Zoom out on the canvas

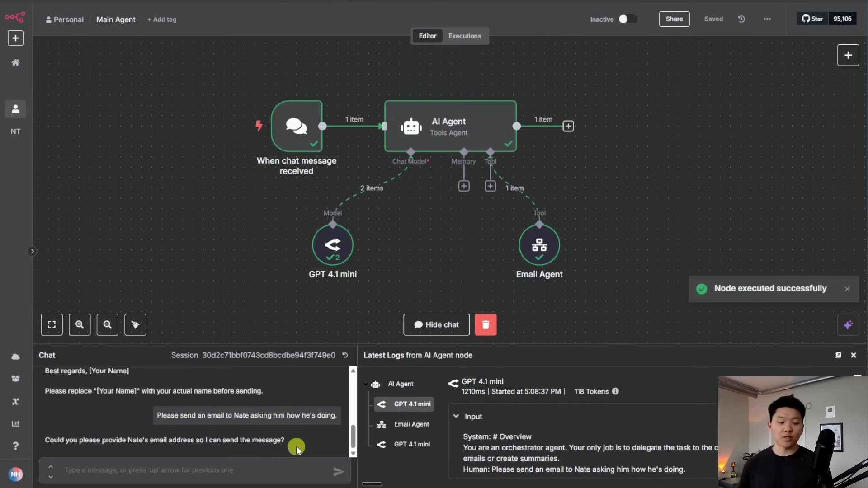point(107,324)
